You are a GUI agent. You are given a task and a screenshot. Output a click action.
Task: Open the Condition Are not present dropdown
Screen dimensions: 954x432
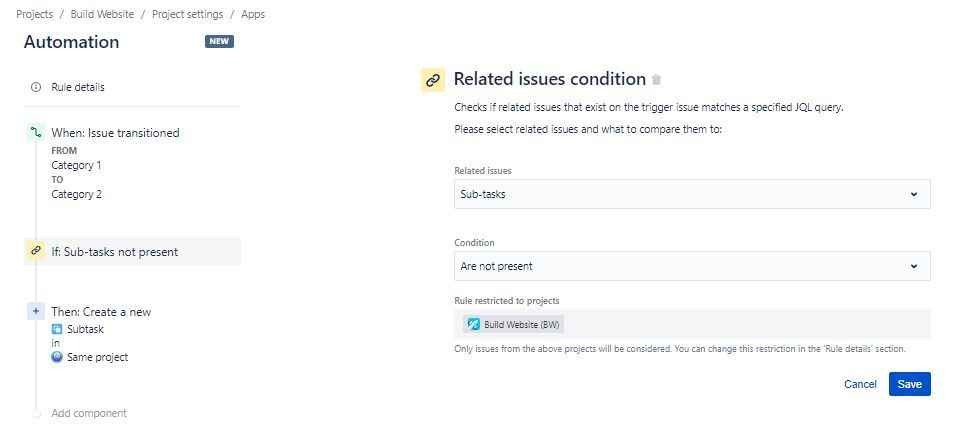click(692, 266)
